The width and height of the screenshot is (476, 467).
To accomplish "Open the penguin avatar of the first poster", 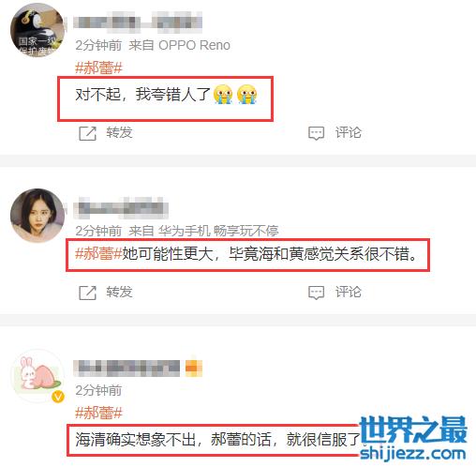I will [x=37, y=30].
